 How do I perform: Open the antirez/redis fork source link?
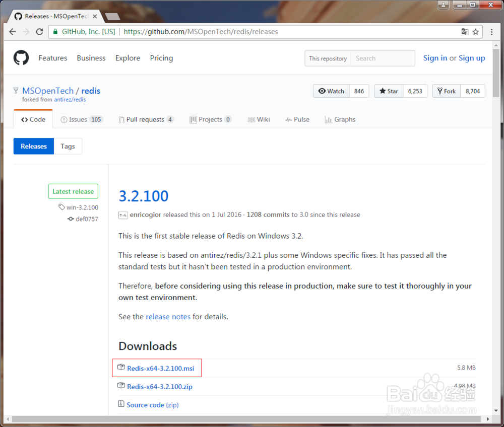point(70,100)
